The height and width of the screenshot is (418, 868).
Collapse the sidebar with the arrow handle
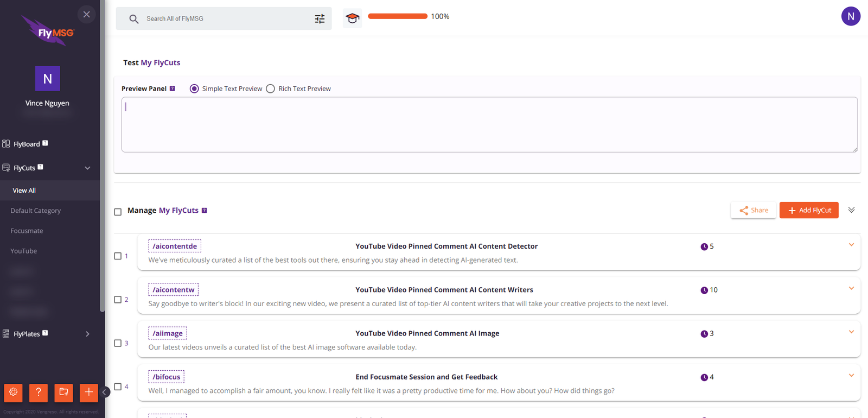[x=105, y=392]
